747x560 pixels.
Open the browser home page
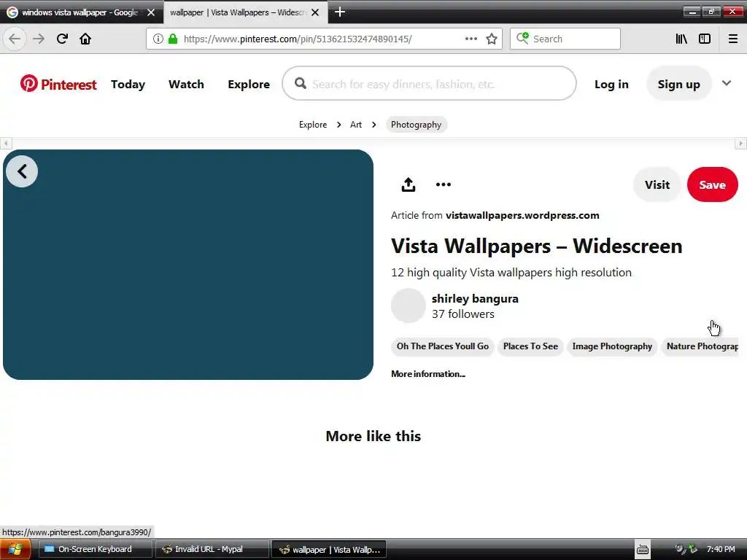coord(85,39)
